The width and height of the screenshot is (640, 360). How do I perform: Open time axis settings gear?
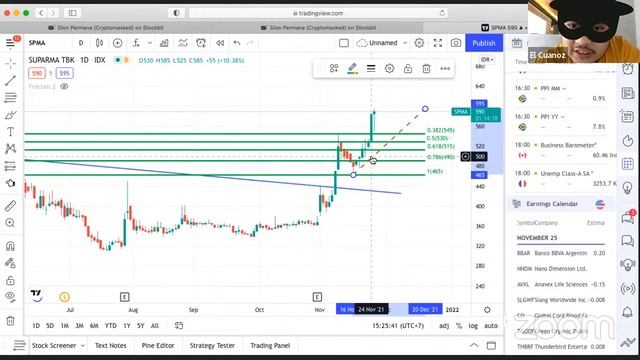click(x=487, y=310)
